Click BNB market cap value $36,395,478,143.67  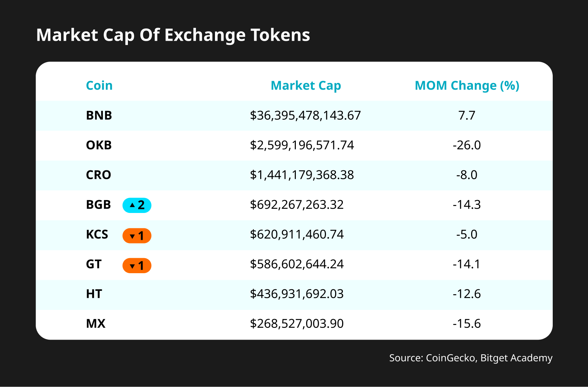point(305,116)
